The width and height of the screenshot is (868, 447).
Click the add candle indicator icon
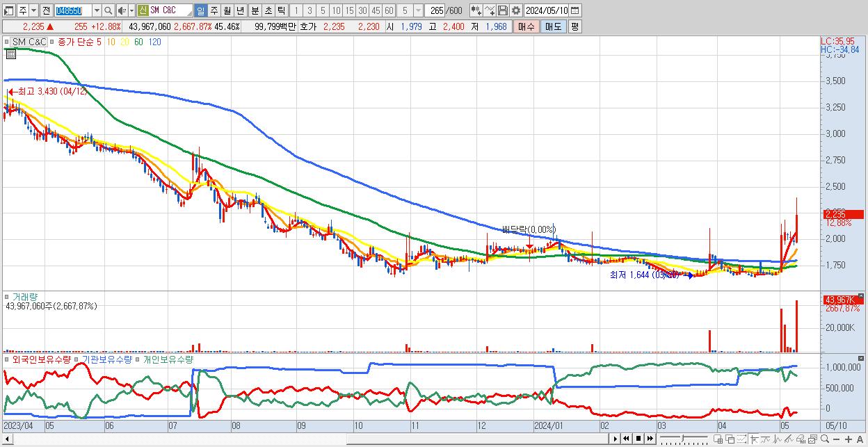pyautogui.click(x=476, y=10)
